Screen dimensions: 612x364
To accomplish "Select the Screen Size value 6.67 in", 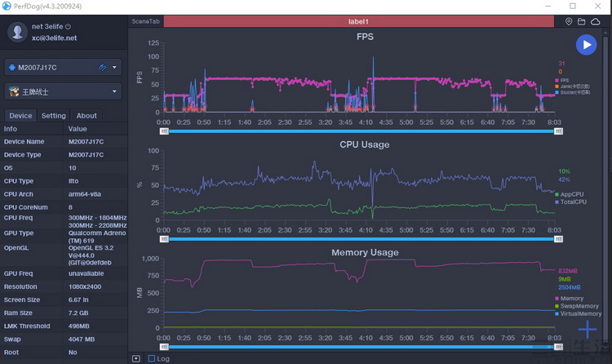I will tap(78, 300).
